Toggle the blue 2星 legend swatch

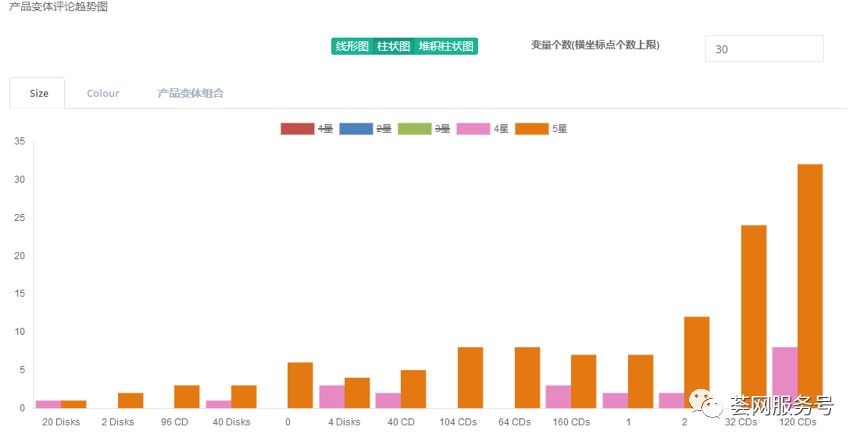click(356, 128)
